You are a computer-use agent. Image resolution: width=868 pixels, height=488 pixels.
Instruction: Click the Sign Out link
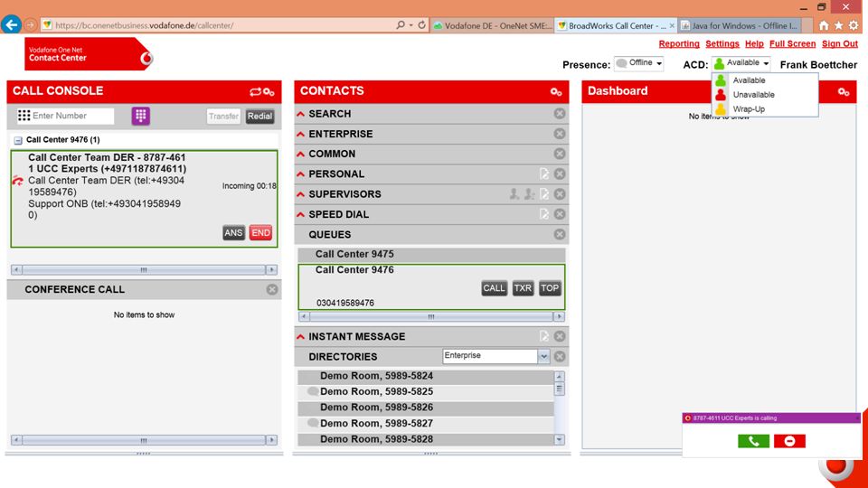[840, 43]
